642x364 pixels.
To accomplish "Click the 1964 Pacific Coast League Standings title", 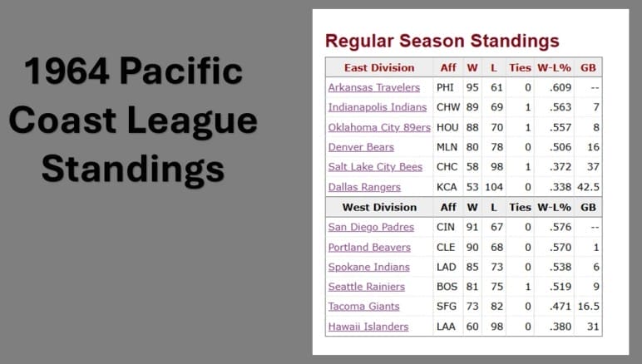I will [x=133, y=121].
